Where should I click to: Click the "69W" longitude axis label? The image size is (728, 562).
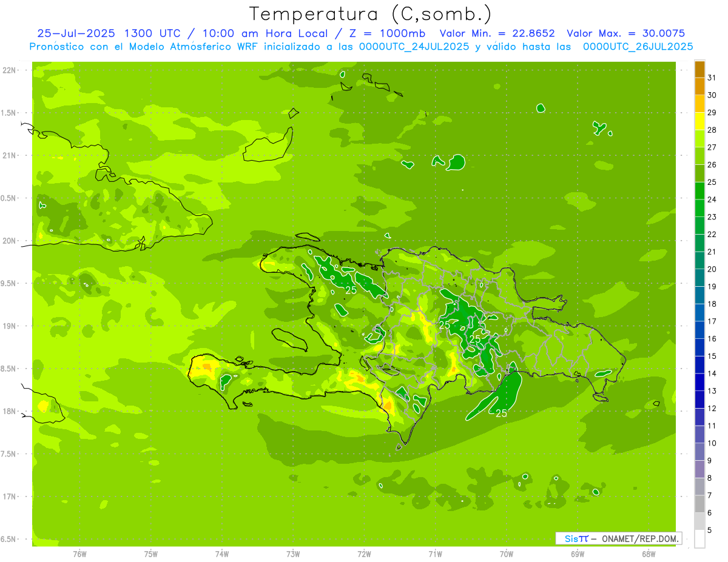coord(577,554)
